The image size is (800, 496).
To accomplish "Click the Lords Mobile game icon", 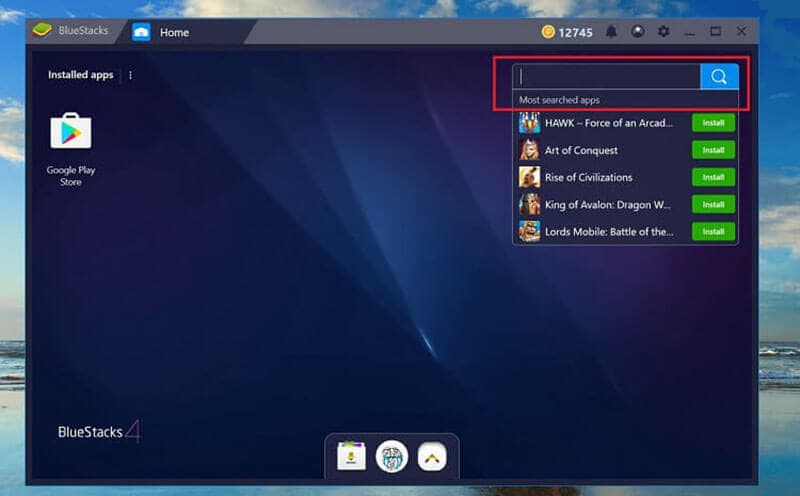I will click(530, 231).
